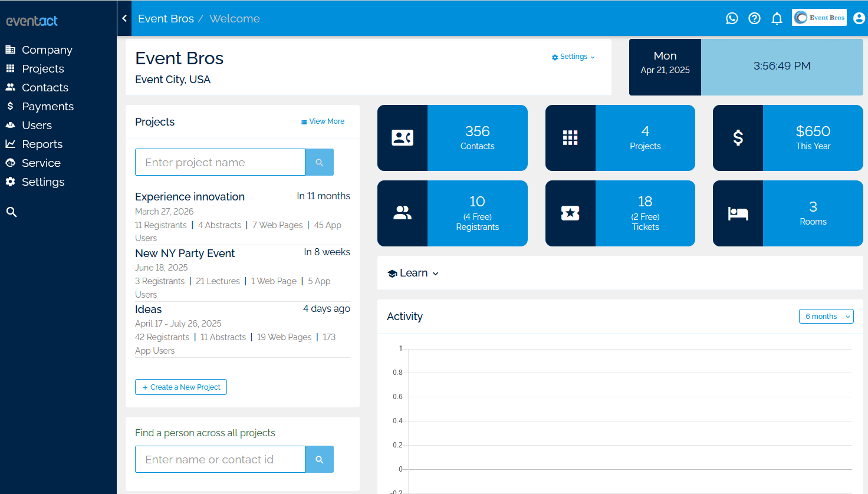The height and width of the screenshot is (494, 868).
Task: Click bed icon on Rooms tile
Action: point(738,213)
